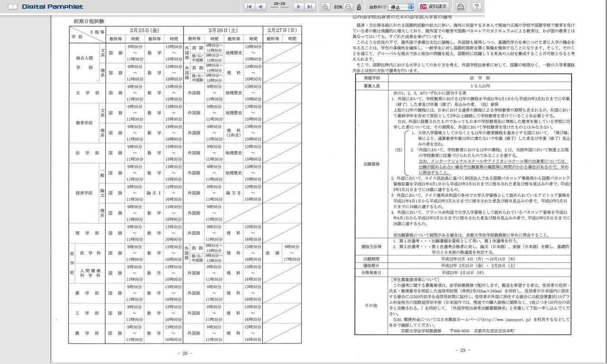Image resolution: width=607 pixels, height=364 pixels.
Task: Click the 選抜期日 row header
Action: pyautogui.click(x=373, y=266)
